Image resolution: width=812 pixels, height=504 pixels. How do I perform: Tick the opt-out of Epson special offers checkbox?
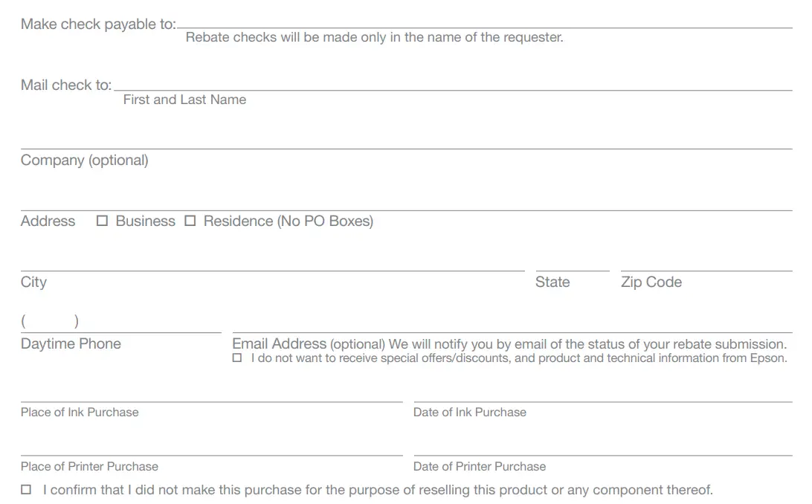click(x=237, y=358)
